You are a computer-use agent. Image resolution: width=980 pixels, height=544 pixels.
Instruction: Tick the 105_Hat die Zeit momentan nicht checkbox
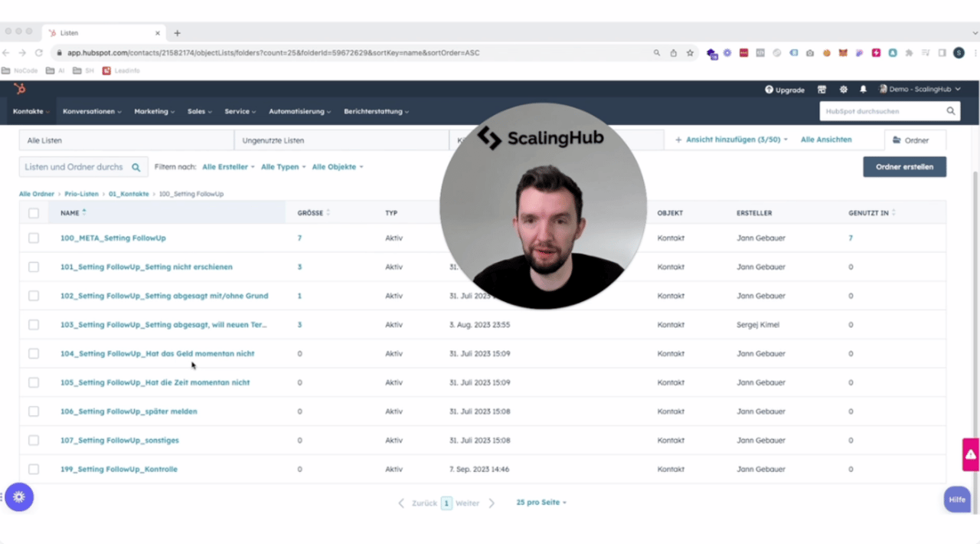pyautogui.click(x=34, y=382)
